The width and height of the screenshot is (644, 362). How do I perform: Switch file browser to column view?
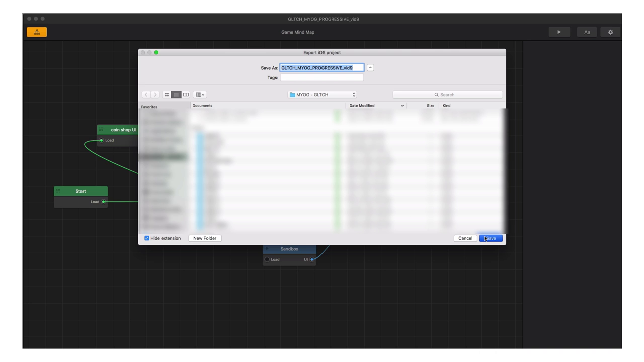click(186, 95)
